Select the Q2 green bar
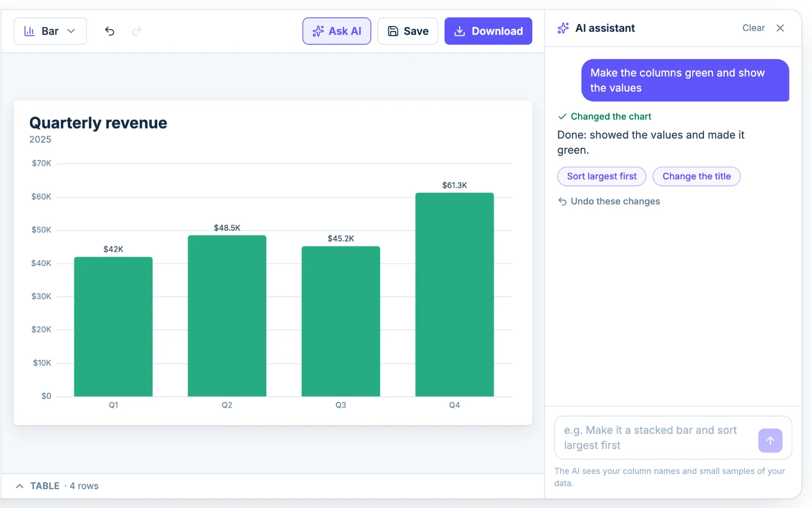This screenshot has width=812, height=508. tap(227, 316)
